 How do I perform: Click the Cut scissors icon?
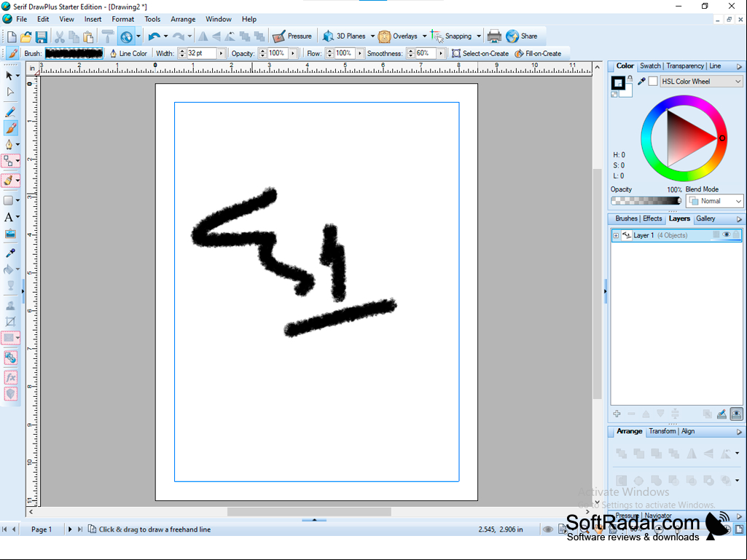click(x=60, y=36)
